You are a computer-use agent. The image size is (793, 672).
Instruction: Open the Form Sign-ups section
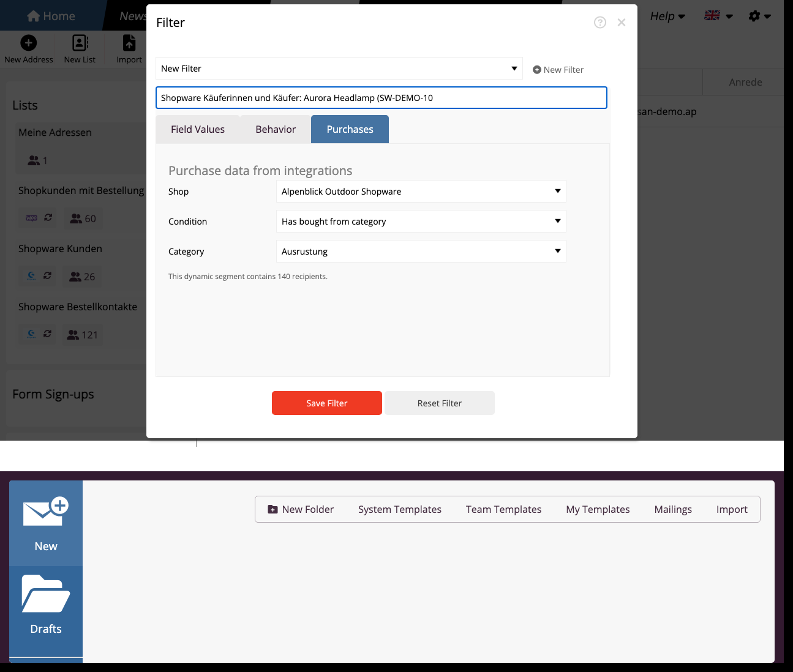coord(53,394)
